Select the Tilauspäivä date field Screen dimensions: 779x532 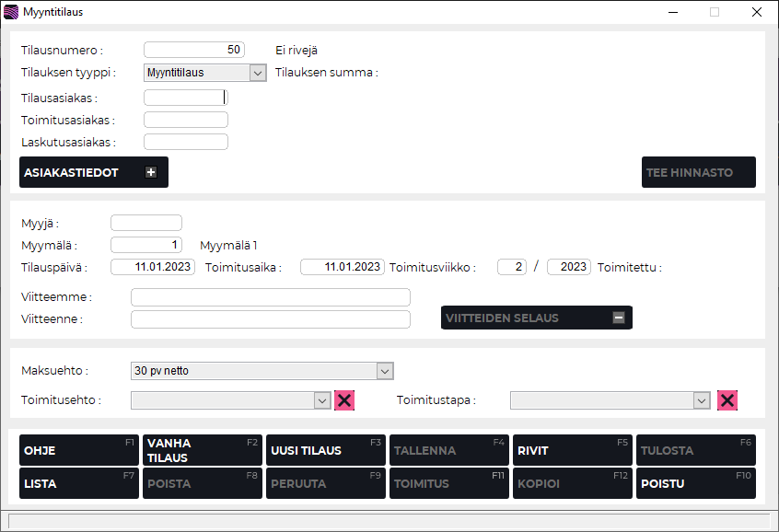pos(153,267)
